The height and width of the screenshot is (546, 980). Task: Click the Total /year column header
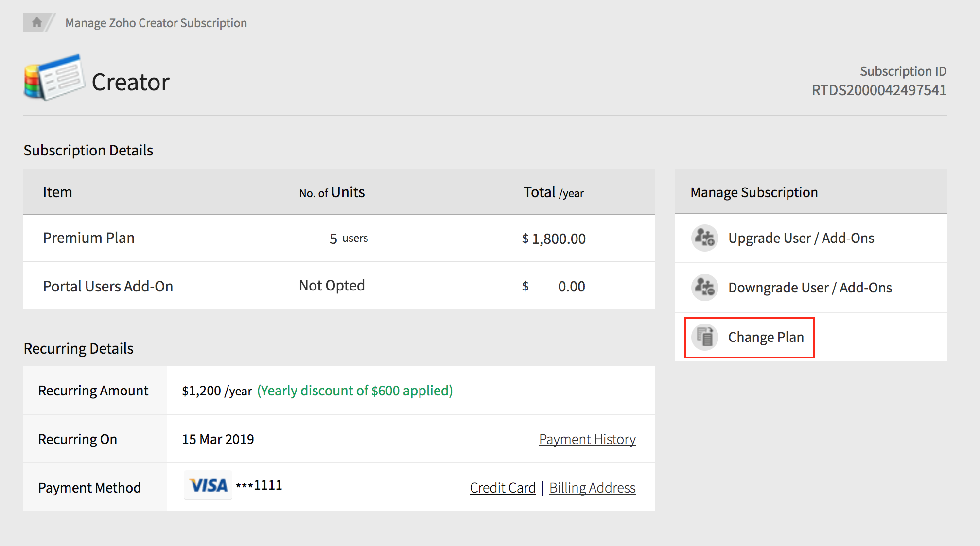pos(554,192)
